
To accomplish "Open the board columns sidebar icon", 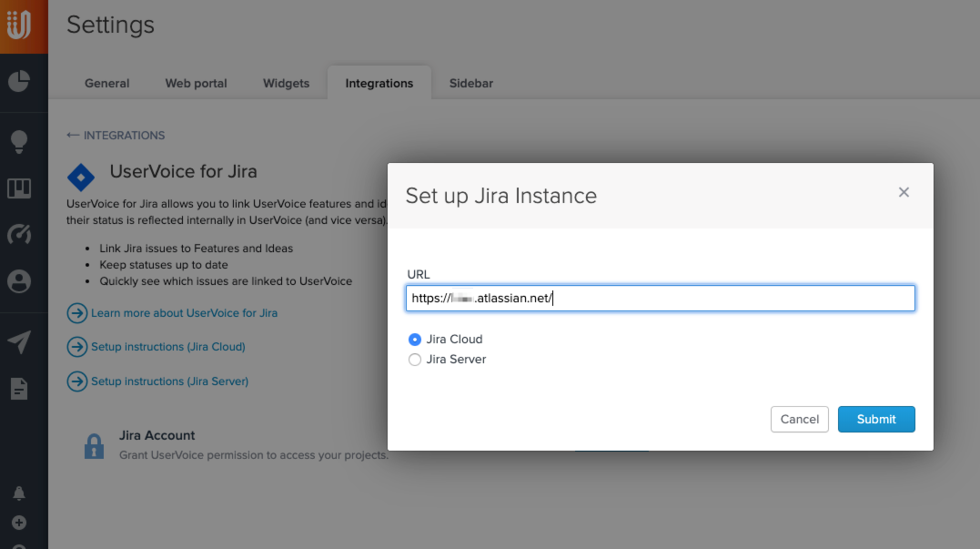I will 19,188.
